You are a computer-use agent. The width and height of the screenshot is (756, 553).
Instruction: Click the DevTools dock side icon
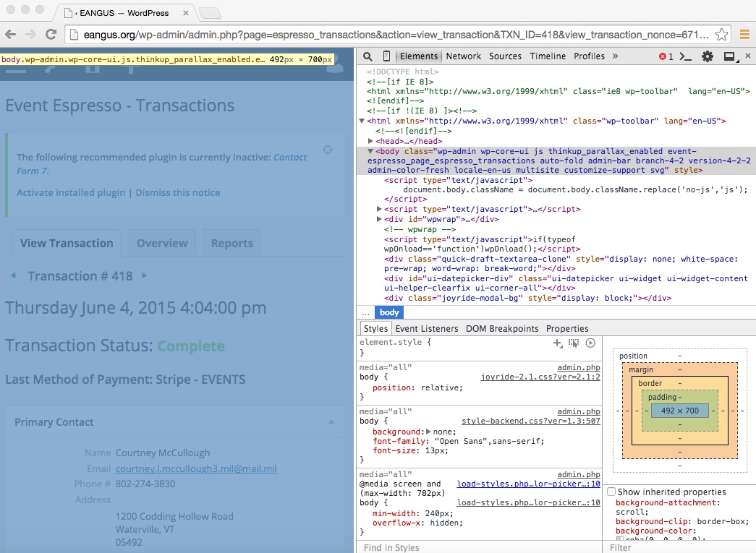[731, 57]
